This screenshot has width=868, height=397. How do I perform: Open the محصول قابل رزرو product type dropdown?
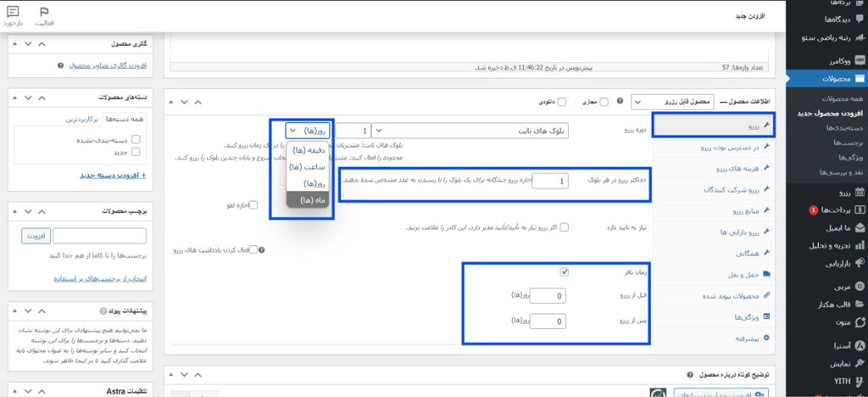[x=672, y=102]
